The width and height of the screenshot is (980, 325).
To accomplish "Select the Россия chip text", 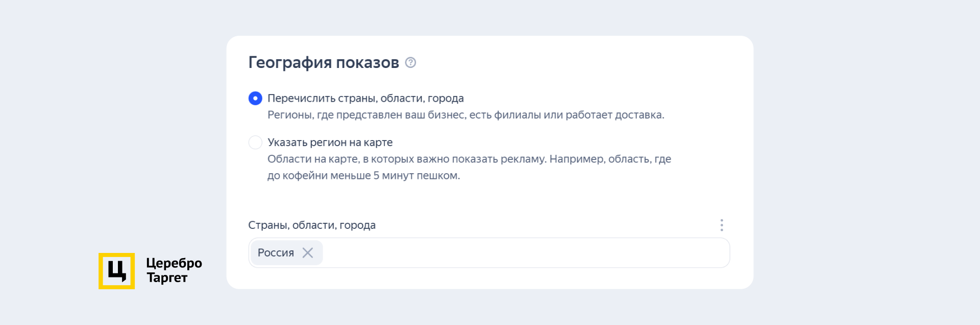I will coord(276,252).
